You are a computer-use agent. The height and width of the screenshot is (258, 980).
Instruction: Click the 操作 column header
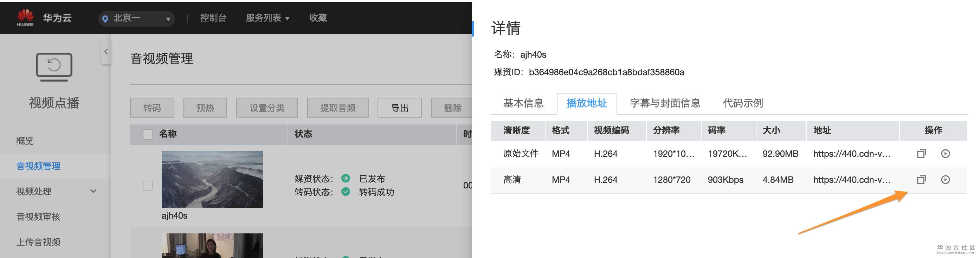(x=933, y=130)
